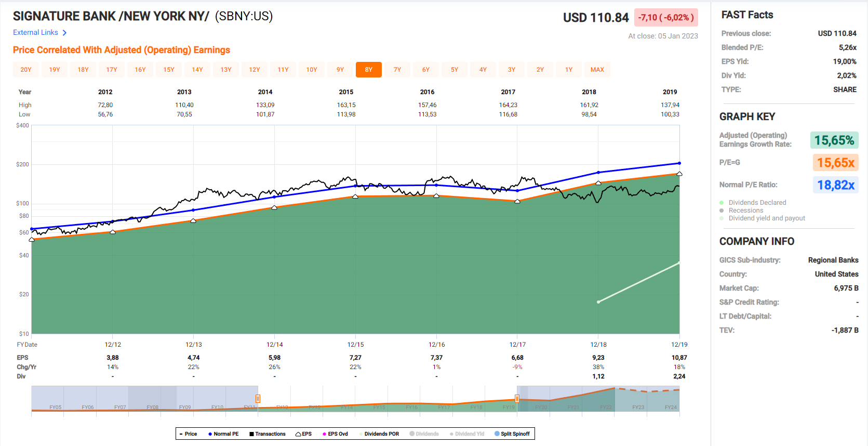Toggle the Price series in chart legend
Viewport: 868px width, 446px height.
(x=188, y=434)
